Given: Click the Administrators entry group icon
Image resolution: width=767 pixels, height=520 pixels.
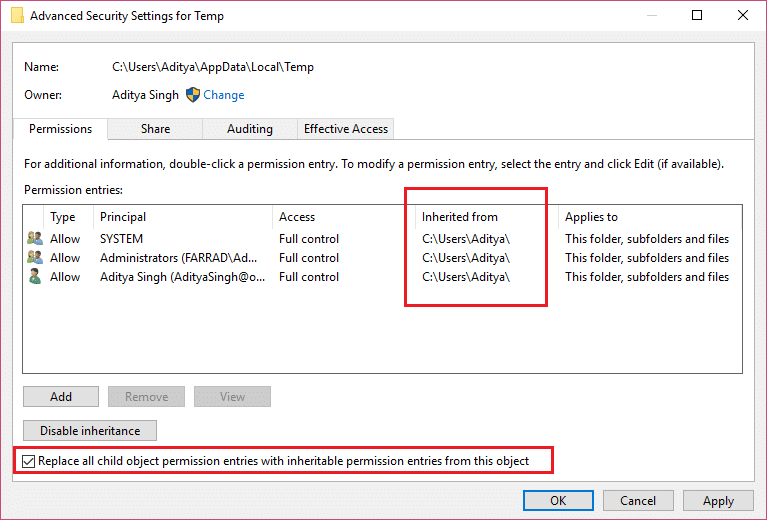Looking at the screenshot, I should click(36, 258).
